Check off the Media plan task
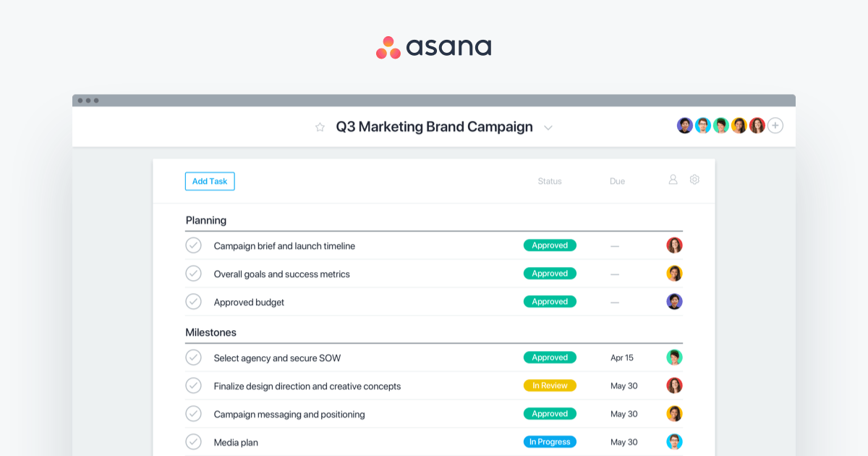The image size is (868, 456). (x=193, y=442)
